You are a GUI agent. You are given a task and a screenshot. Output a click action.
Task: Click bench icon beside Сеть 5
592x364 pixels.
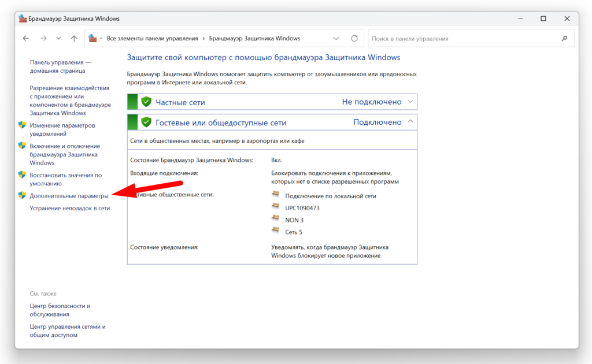click(276, 231)
